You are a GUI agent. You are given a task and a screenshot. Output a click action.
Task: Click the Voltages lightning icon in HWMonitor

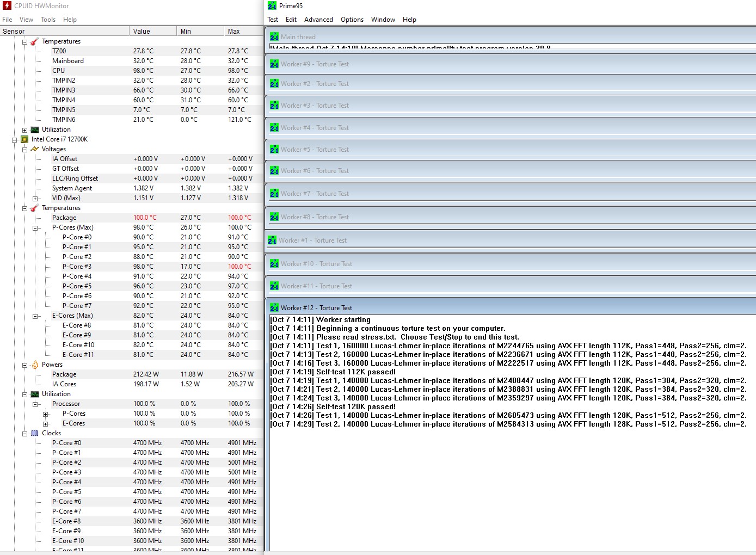(x=35, y=149)
